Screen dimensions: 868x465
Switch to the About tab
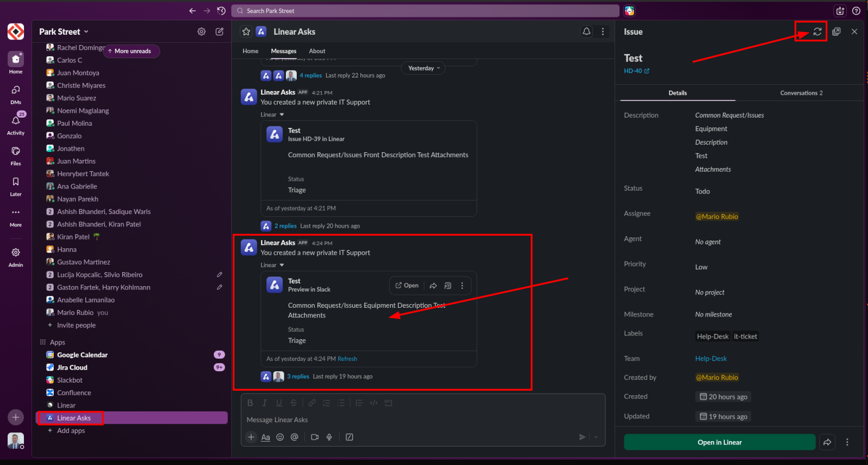pos(317,51)
